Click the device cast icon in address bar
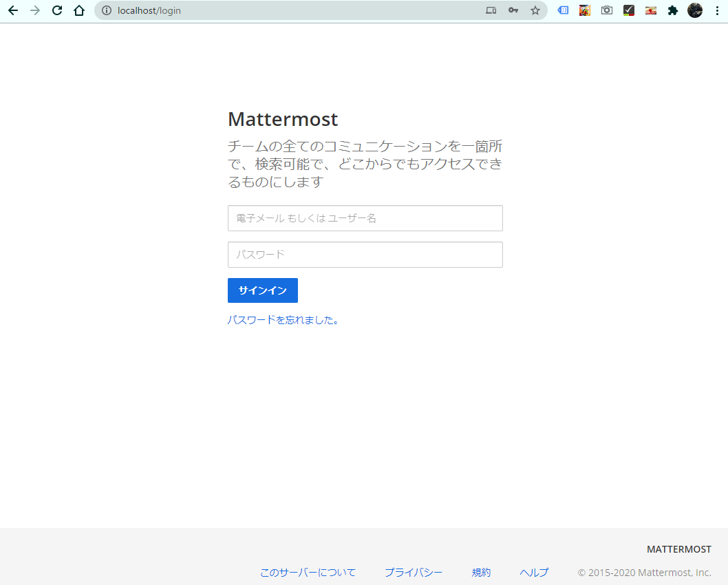The width and height of the screenshot is (728, 585). [491, 10]
